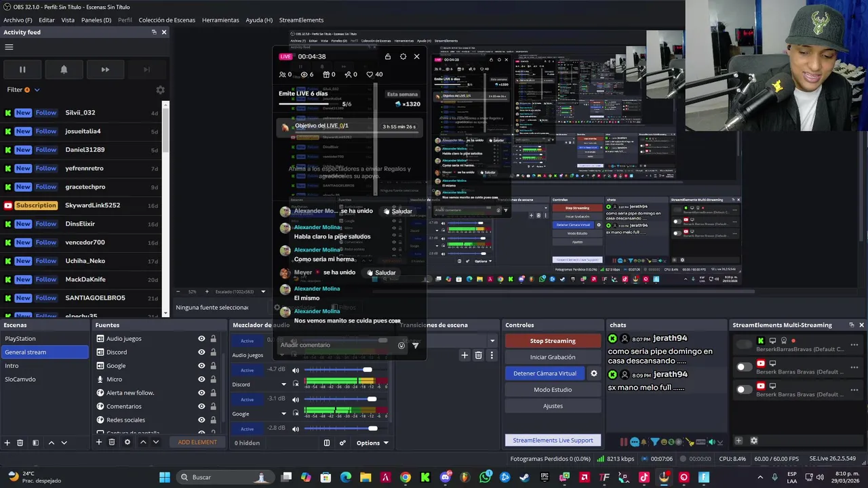Open the StreamElements menu
This screenshot has width=868, height=488.
pos(301,20)
